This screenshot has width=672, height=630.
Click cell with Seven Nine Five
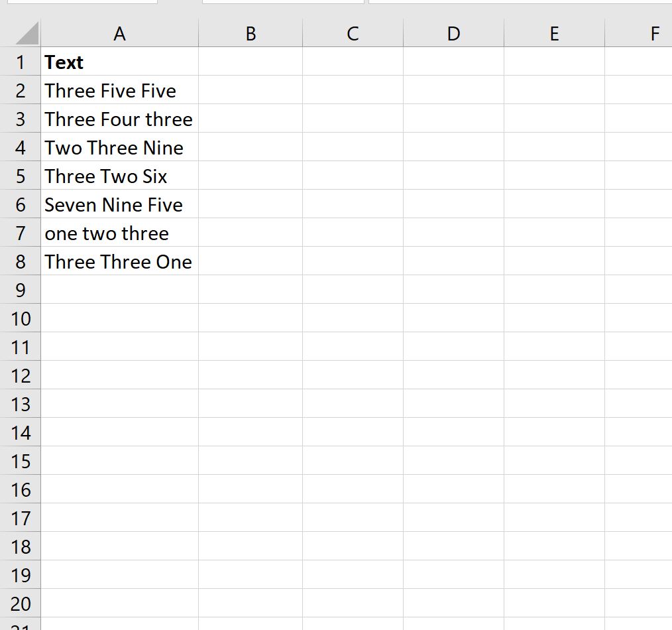[x=119, y=204]
